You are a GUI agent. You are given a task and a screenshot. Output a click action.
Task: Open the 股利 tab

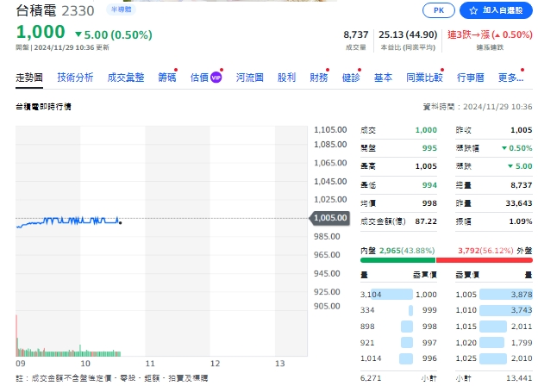(286, 78)
